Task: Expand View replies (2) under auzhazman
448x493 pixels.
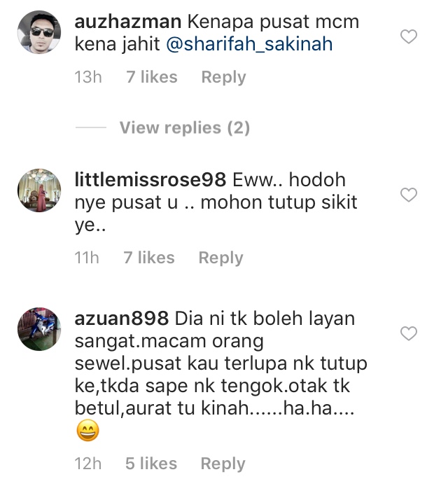Action: 185,127
